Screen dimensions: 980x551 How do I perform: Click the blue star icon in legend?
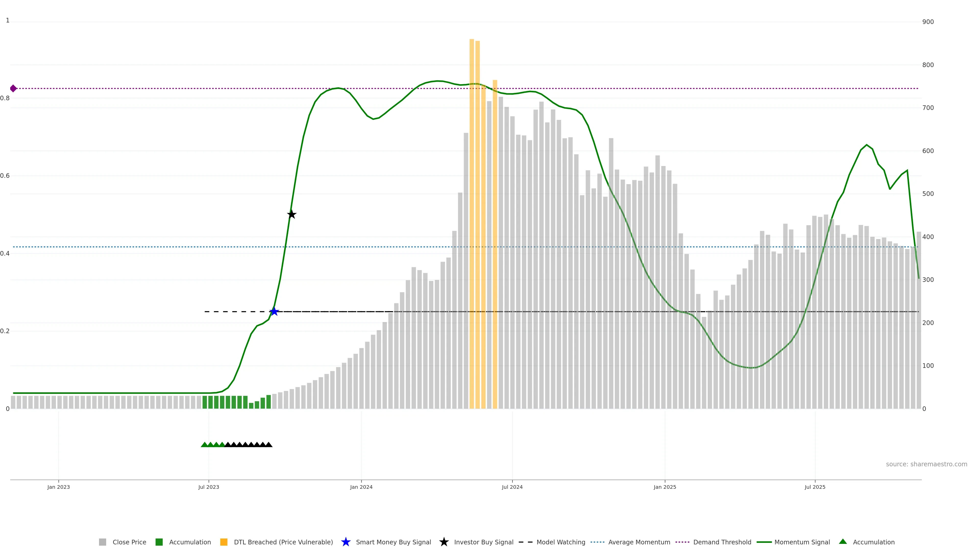(x=346, y=542)
